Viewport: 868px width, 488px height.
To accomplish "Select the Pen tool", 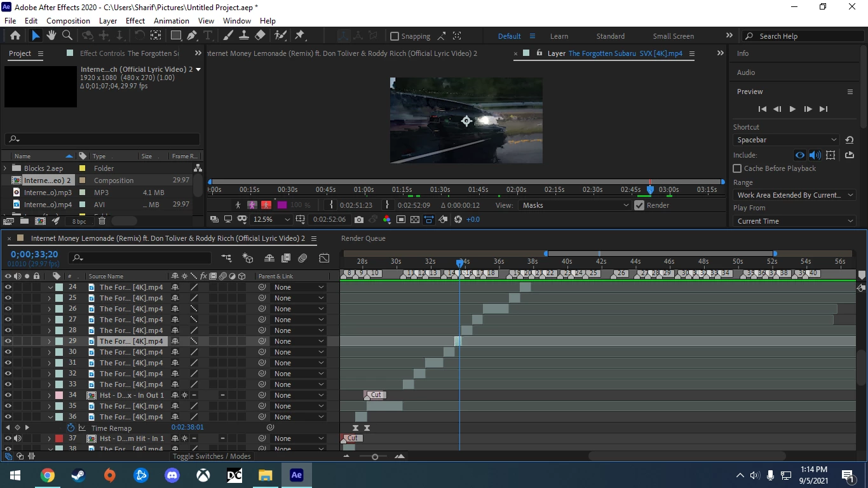I will pyautogui.click(x=193, y=36).
